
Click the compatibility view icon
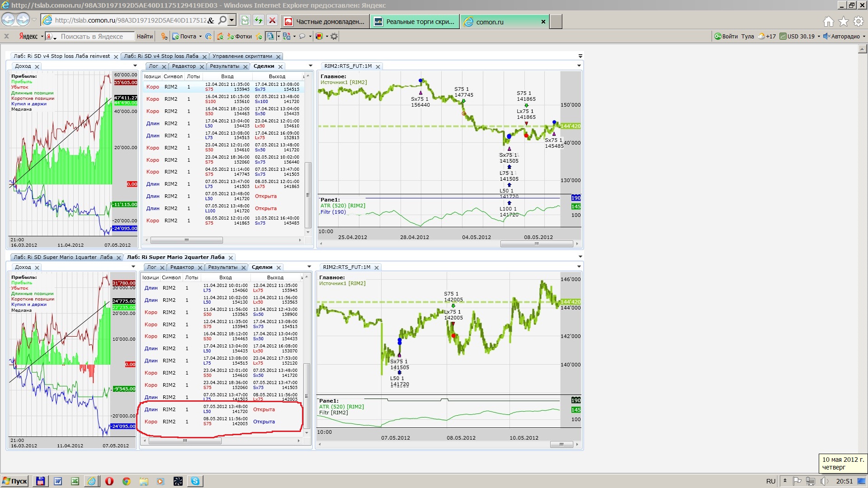tap(245, 20)
